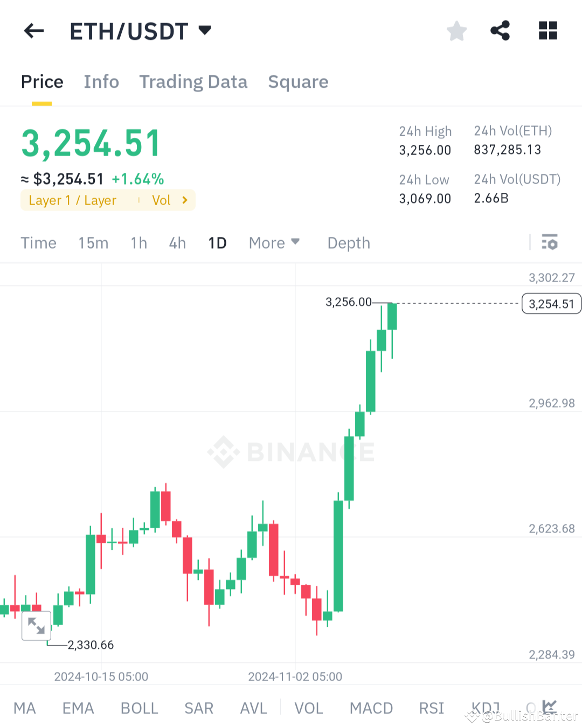Select the MACD indicator
The image size is (582, 728).
tap(371, 708)
